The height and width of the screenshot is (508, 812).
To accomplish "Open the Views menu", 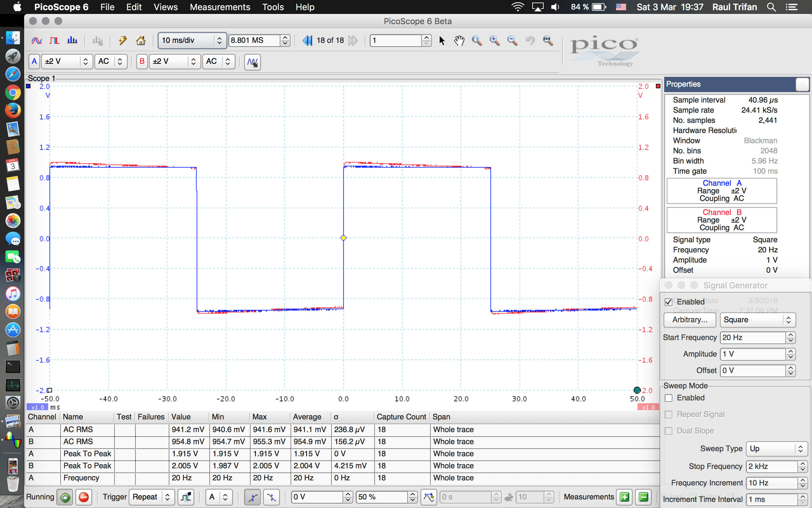I will click(x=166, y=7).
